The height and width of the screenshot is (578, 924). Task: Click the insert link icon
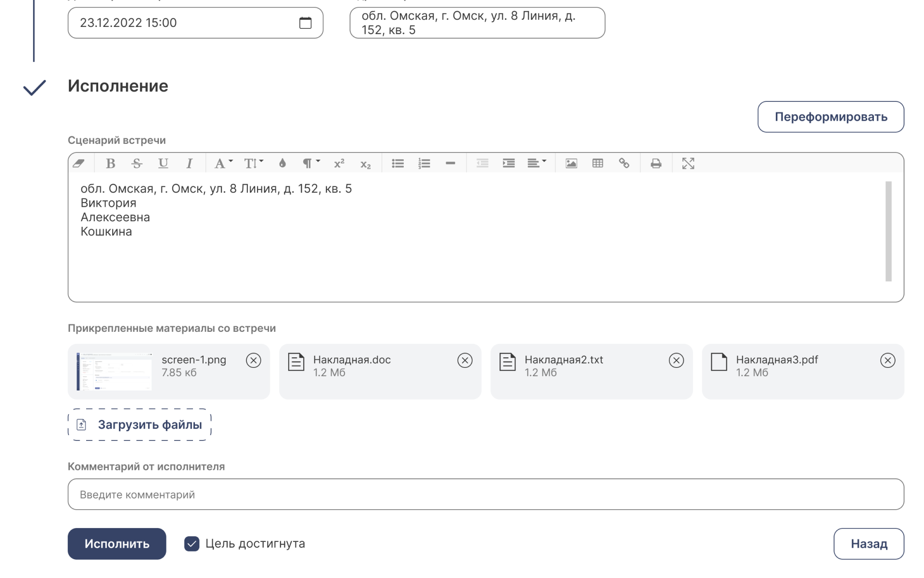tap(624, 163)
